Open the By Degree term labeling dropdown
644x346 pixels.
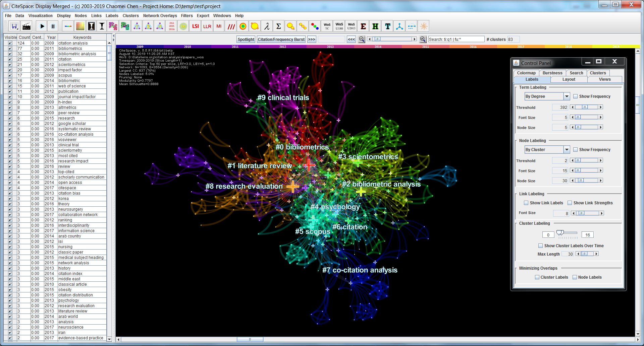tap(567, 96)
